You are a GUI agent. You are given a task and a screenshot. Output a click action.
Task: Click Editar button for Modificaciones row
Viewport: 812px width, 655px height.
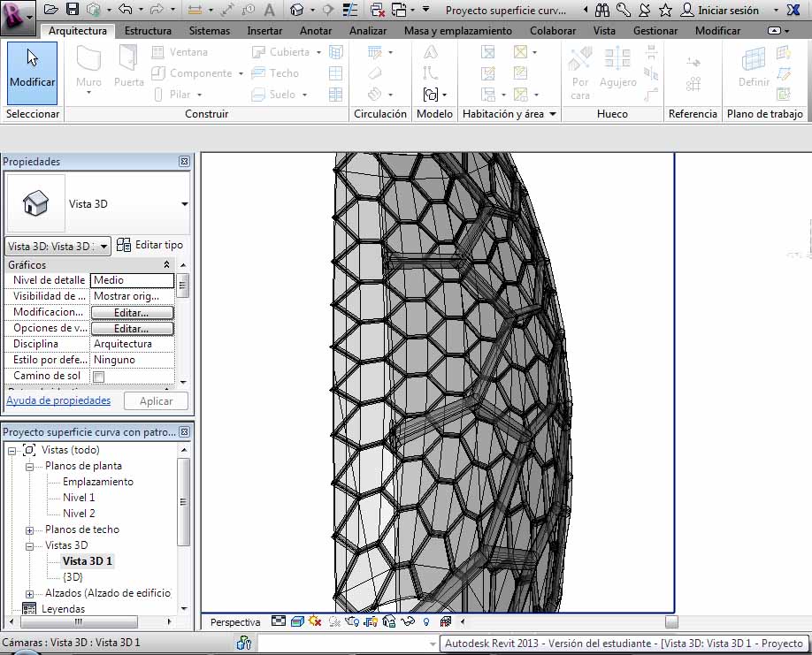click(132, 313)
